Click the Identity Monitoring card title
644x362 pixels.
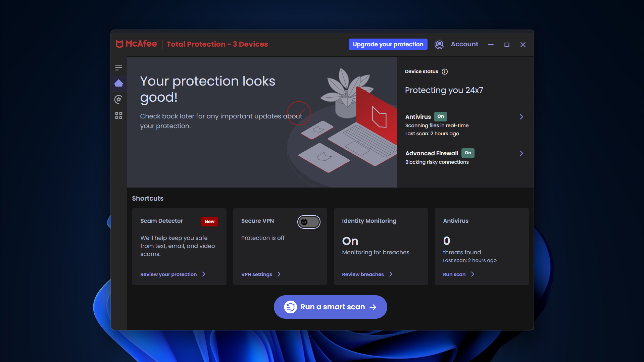pos(369,221)
